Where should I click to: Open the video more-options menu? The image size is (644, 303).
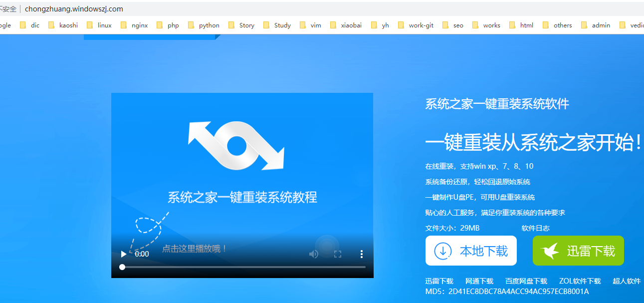362,254
